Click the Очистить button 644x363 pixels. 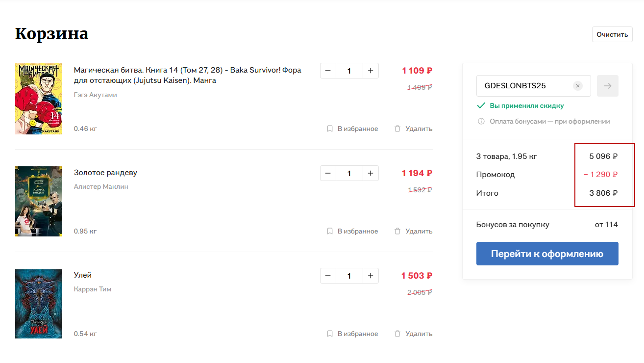(612, 34)
